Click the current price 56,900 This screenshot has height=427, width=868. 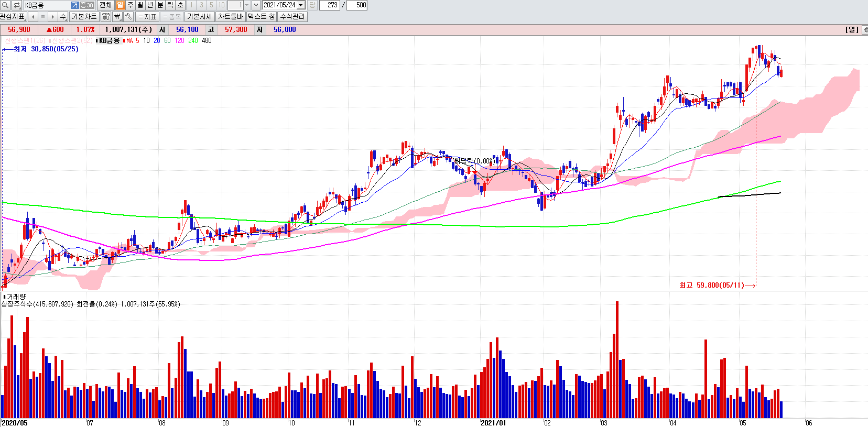(x=19, y=30)
